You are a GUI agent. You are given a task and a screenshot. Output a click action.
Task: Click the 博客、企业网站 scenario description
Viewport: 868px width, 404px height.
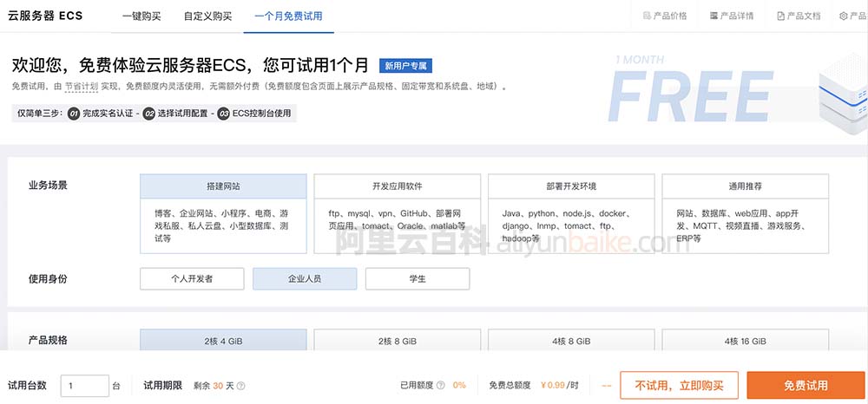coord(221,226)
